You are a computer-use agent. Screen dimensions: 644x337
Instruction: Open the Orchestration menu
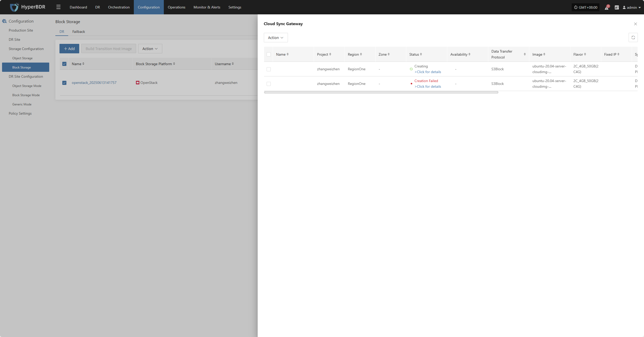click(x=119, y=7)
